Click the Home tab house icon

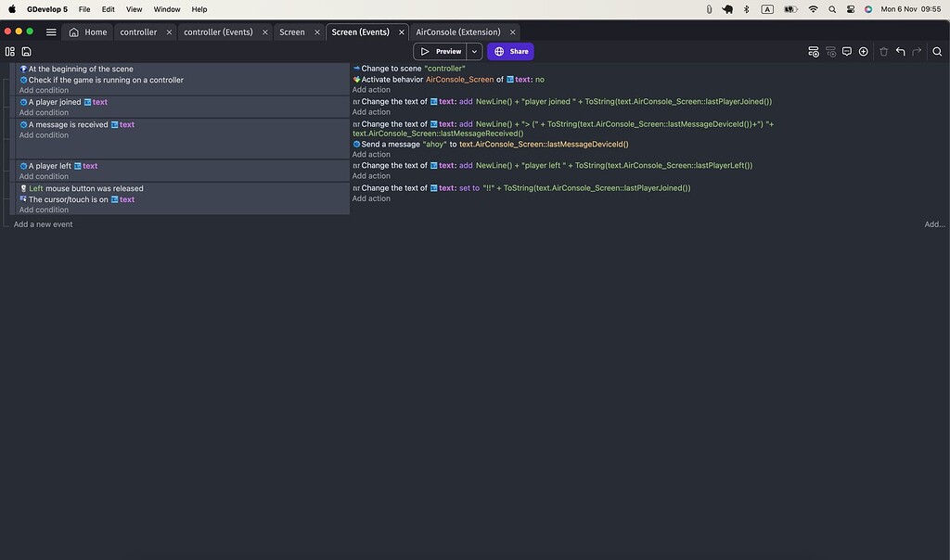tap(73, 32)
